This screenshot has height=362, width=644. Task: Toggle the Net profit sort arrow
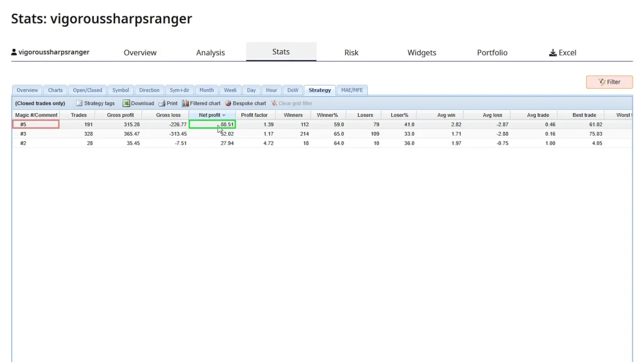(x=224, y=116)
